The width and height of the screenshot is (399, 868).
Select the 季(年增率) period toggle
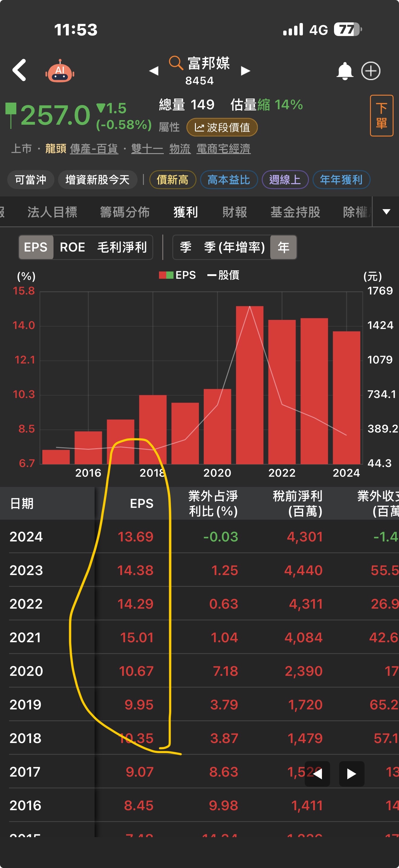[235, 247]
